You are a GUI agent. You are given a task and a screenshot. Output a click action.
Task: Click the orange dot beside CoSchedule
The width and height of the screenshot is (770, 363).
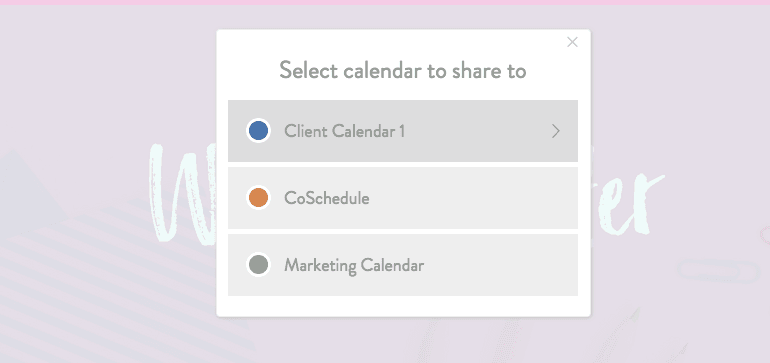click(258, 198)
